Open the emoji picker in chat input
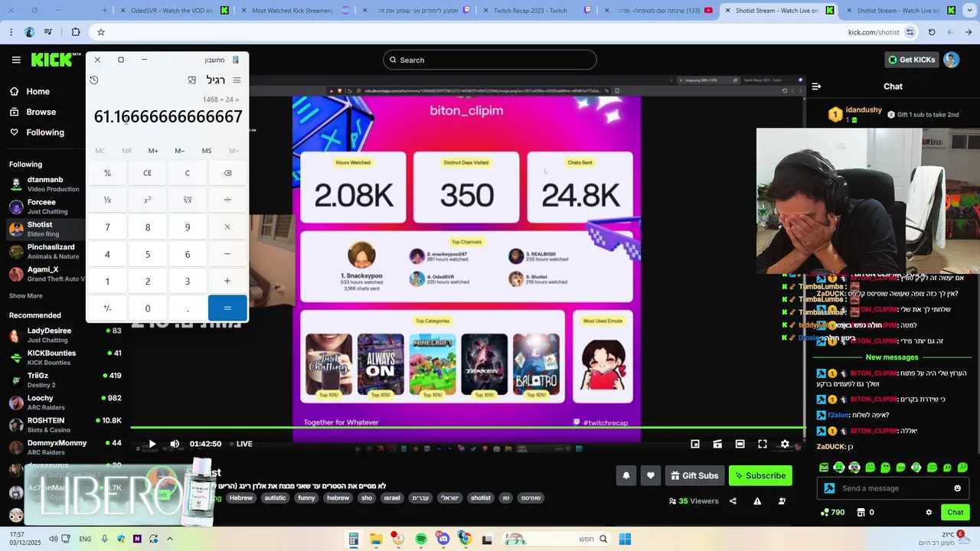The width and height of the screenshot is (980, 551). tap(957, 488)
